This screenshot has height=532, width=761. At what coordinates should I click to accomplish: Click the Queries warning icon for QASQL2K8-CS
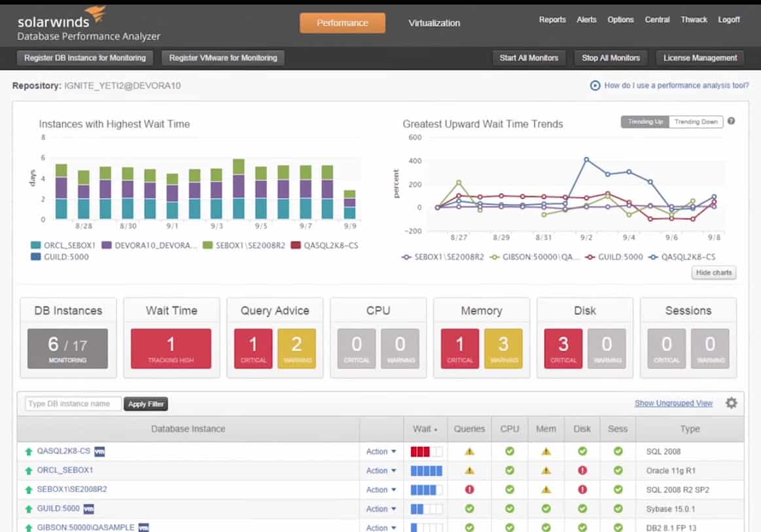pos(469,452)
